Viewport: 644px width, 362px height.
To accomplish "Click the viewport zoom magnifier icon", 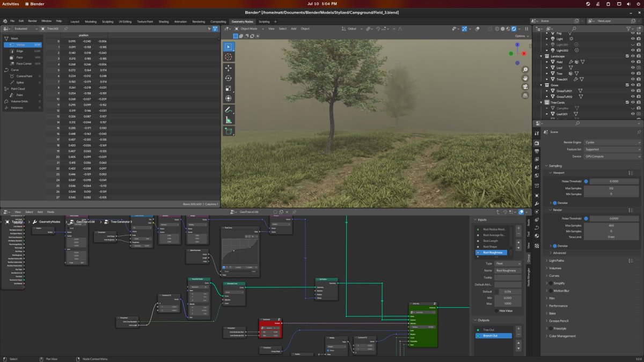I will [x=525, y=70].
